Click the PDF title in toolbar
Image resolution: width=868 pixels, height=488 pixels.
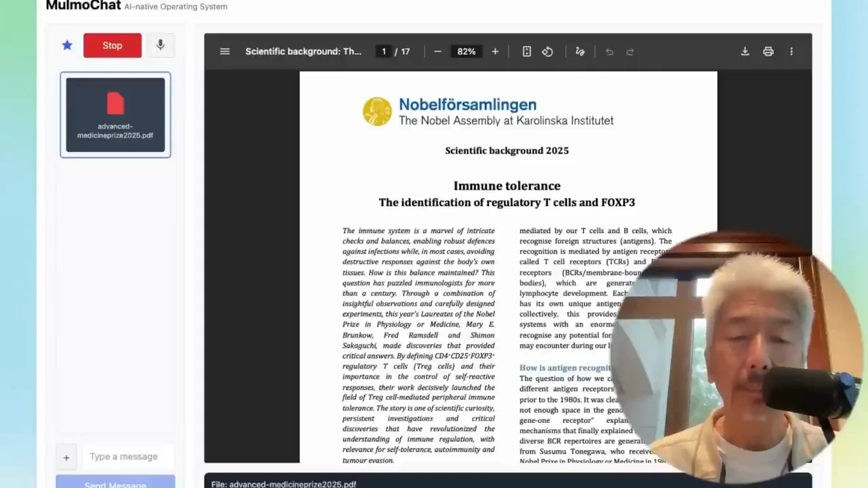point(303,52)
